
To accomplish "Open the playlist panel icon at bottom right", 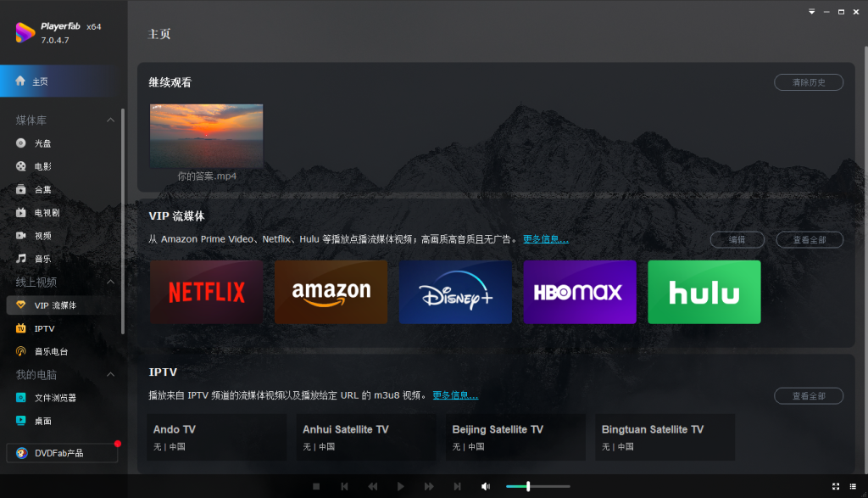I will coord(853,486).
